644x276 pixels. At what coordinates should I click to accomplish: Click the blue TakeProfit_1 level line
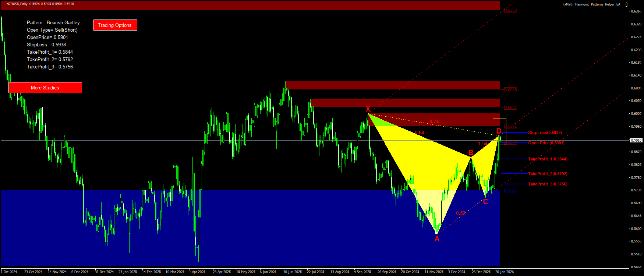(514, 159)
